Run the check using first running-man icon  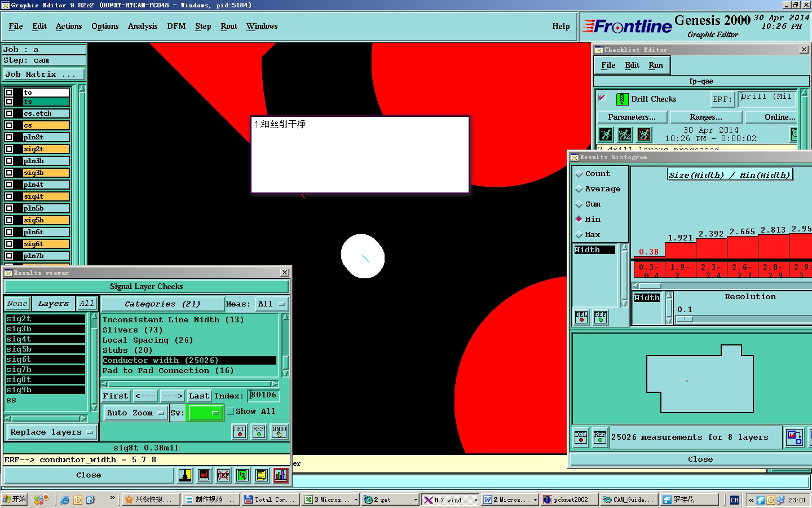click(x=606, y=134)
